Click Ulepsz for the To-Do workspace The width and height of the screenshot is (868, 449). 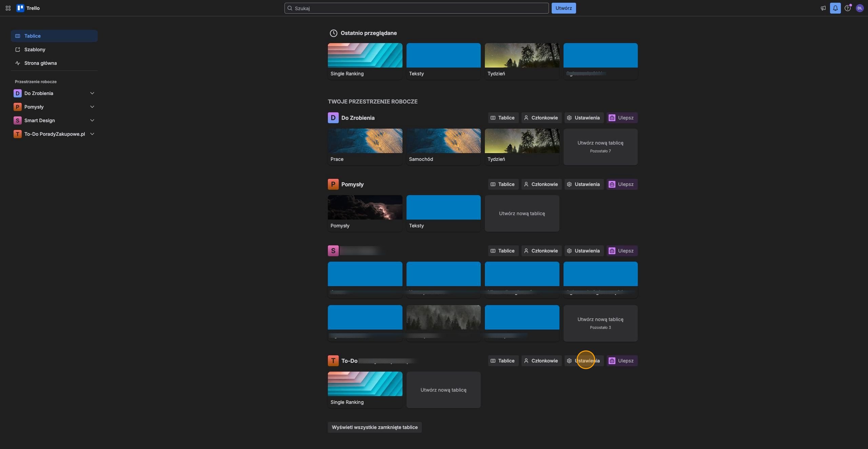(x=622, y=361)
